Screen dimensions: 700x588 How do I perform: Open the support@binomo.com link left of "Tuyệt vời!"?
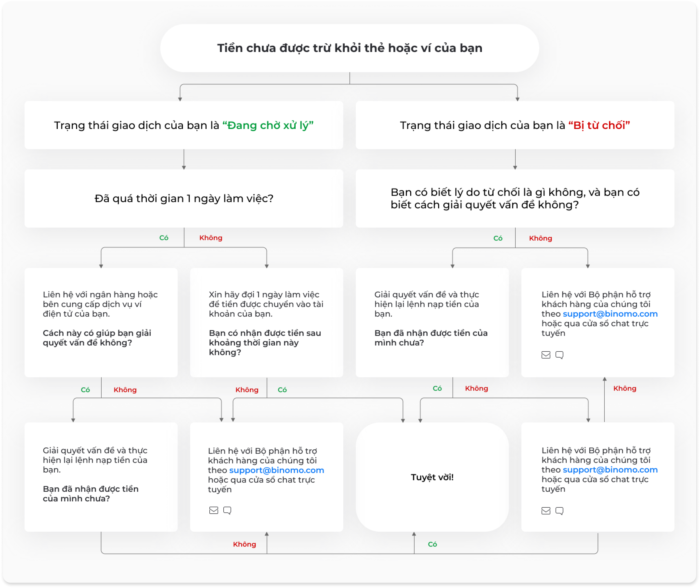[276, 470]
